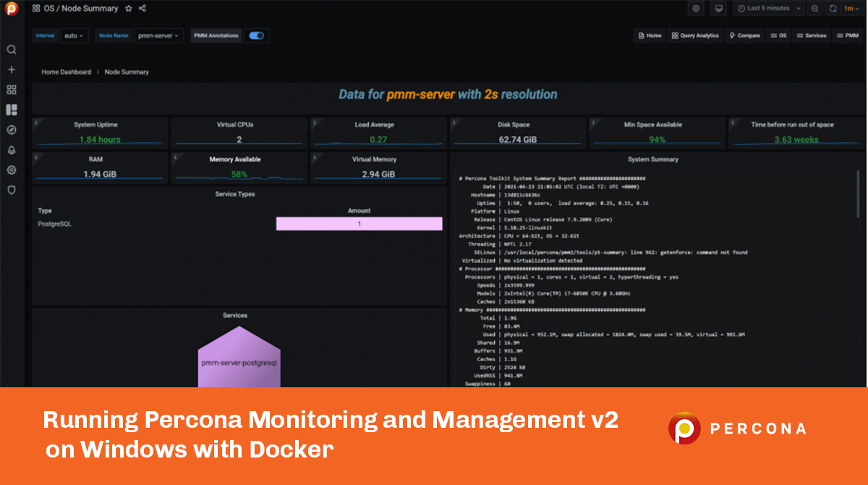Open Configuration gear in left sidebar
The image size is (868, 485).
click(x=12, y=170)
